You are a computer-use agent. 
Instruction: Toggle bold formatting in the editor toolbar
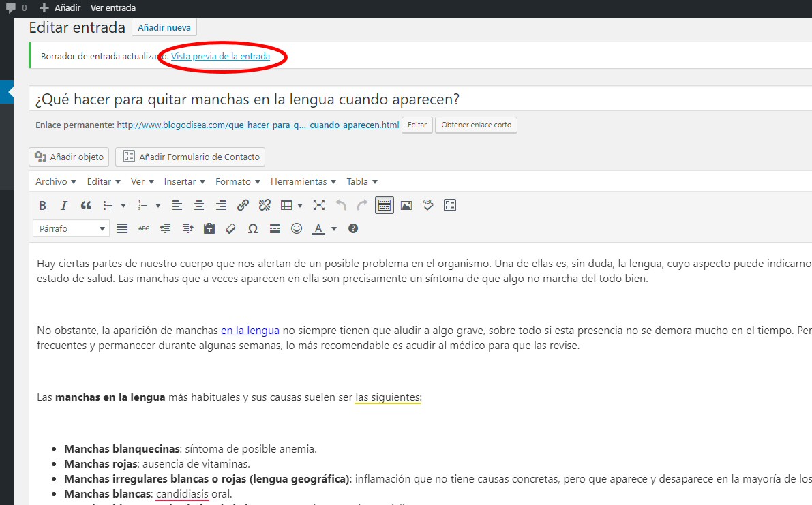[x=42, y=205]
